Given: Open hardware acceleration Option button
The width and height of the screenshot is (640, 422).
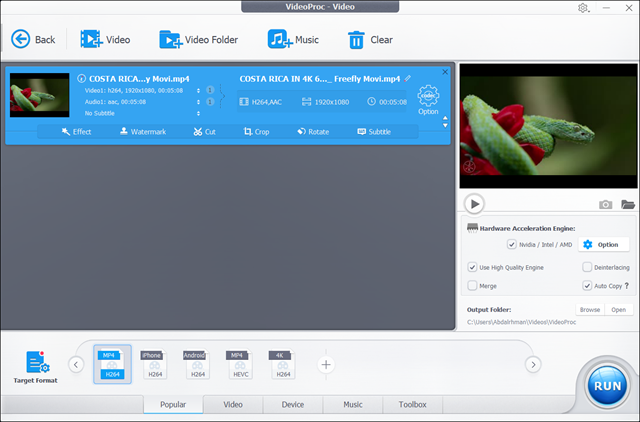Looking at the screenshot, I should [x=604, y=244].
